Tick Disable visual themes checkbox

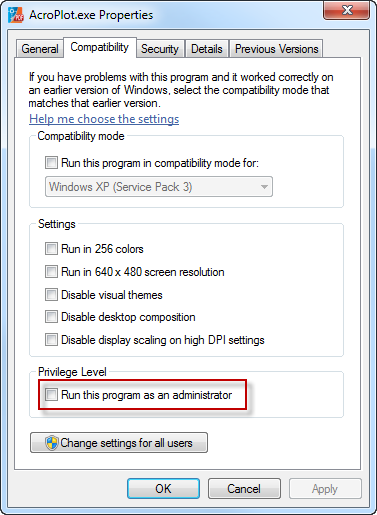(x=51, y=295)
